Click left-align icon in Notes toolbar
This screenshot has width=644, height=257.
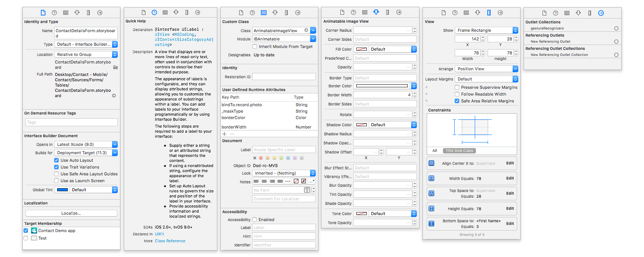coord(256,181)
